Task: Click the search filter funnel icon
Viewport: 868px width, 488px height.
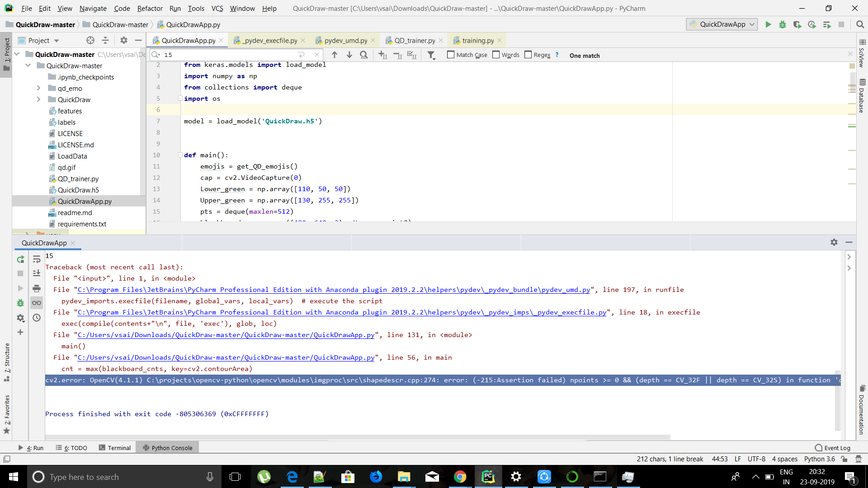Action: 431,55
